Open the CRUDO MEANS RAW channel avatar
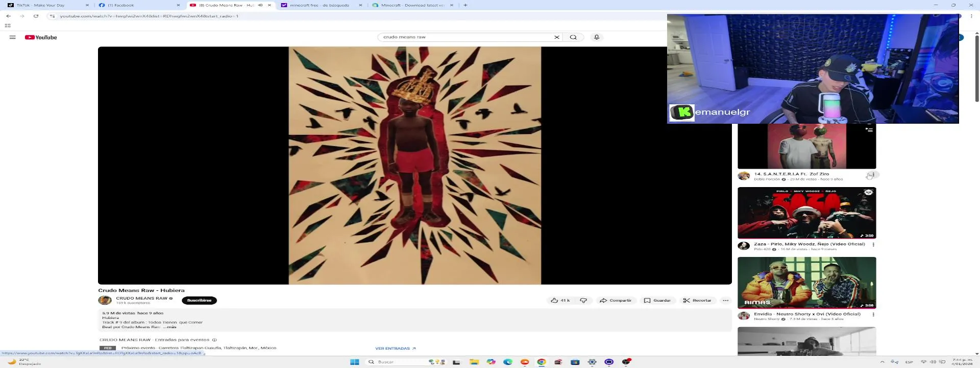The width and height of the screenshot is (980, 368). pos(105,301)
